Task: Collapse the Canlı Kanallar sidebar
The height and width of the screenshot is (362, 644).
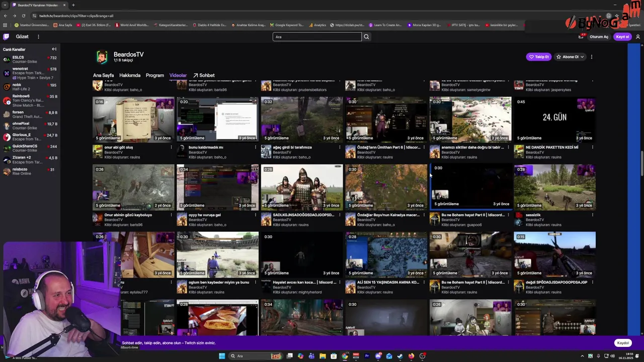Action: pos(54,49)
